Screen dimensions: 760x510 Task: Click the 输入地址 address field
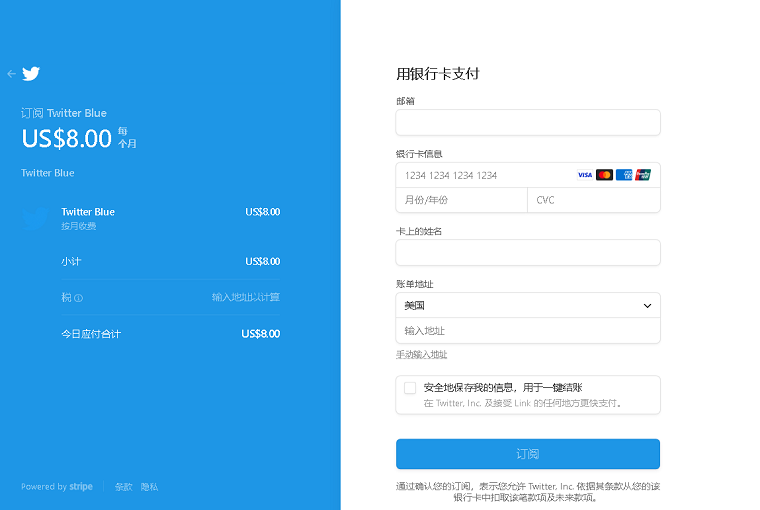[x=528, y=331]
